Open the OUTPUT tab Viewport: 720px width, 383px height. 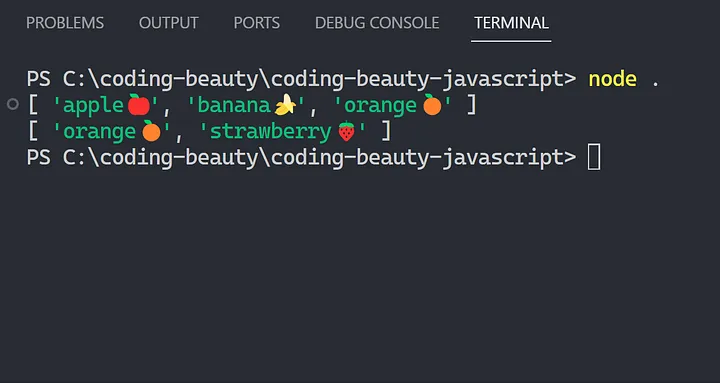coord(169,23)
